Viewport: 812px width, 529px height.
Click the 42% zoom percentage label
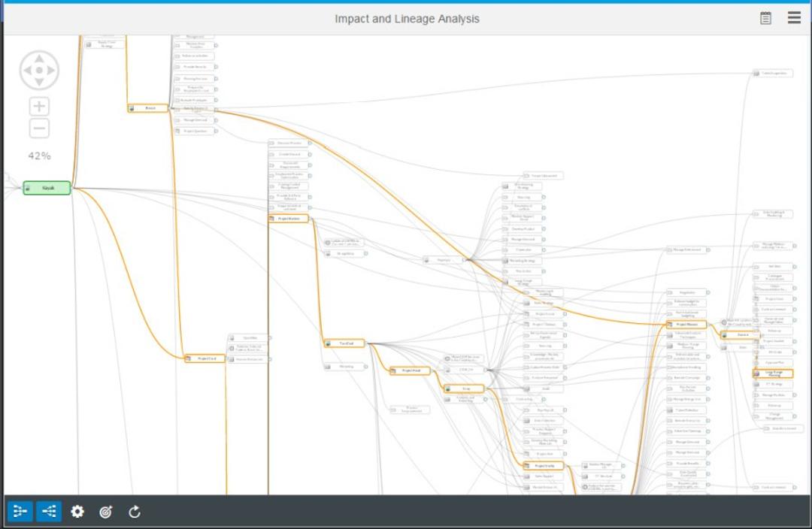[38, 156]
